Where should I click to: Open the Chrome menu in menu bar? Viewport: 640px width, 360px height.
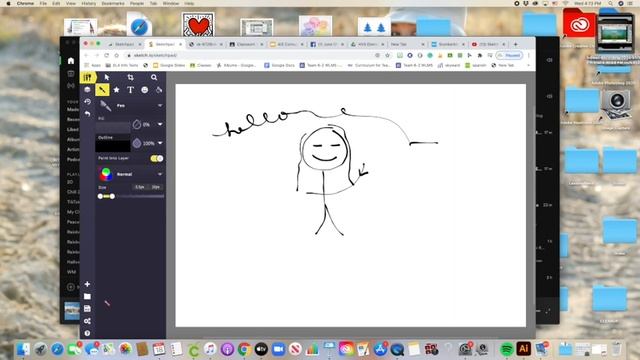point(25,3)
